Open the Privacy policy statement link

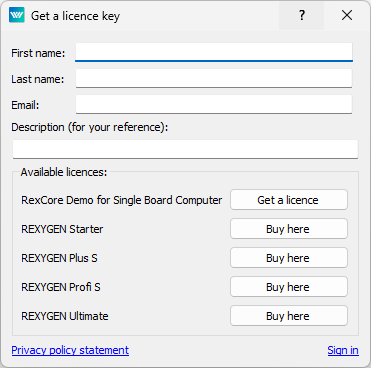(70, 350)
